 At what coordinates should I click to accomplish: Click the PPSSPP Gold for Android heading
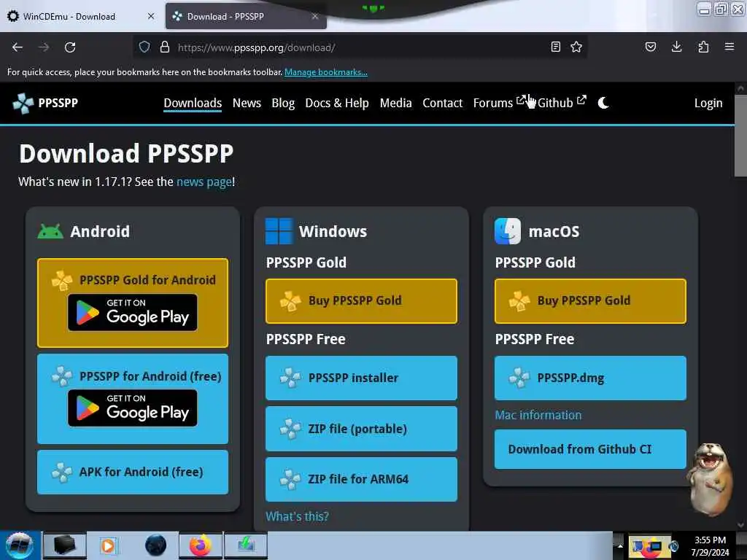147,280
